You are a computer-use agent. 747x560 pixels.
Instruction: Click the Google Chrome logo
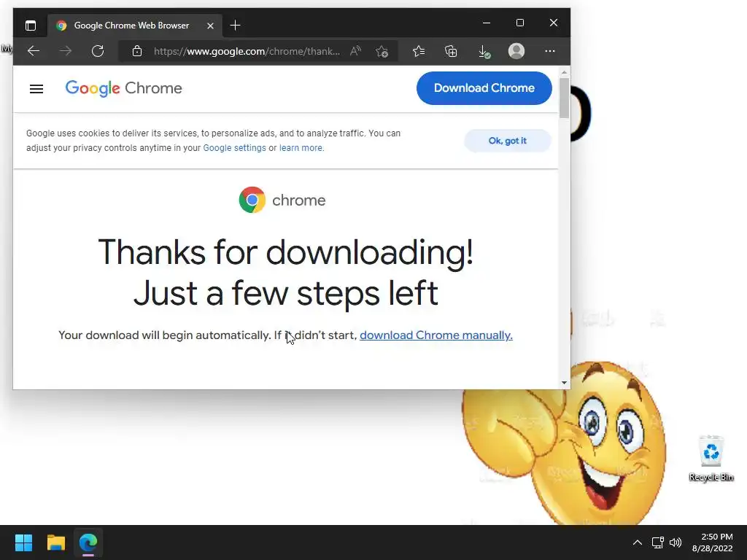[x=124, y=88]
